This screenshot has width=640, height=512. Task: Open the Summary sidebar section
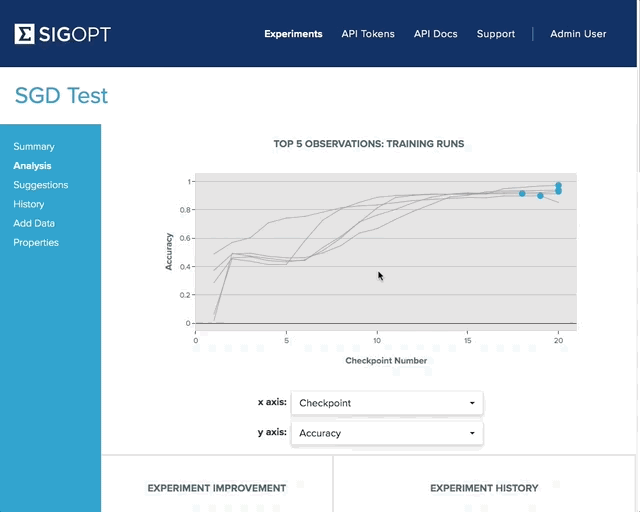(x=34, y=147)
